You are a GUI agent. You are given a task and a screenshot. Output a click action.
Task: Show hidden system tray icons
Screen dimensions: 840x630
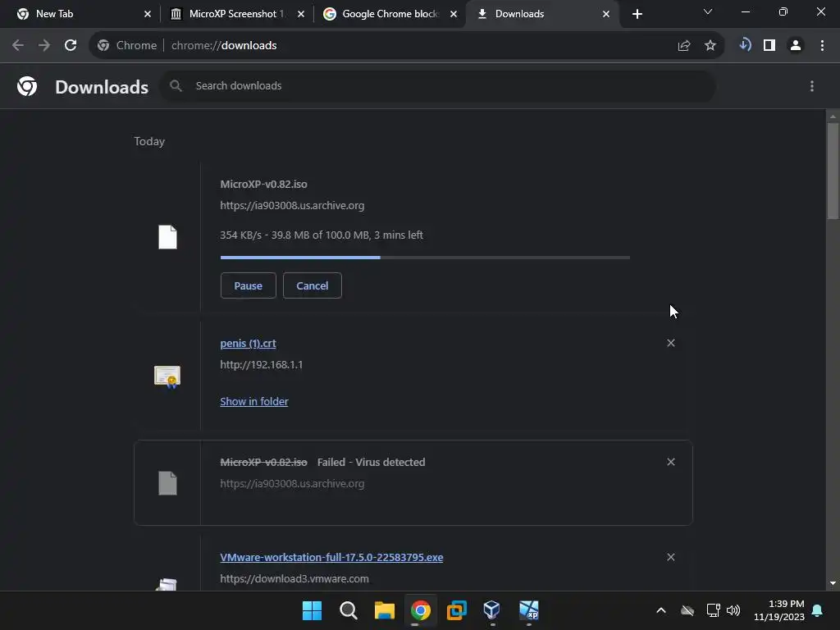coord(661,610)
